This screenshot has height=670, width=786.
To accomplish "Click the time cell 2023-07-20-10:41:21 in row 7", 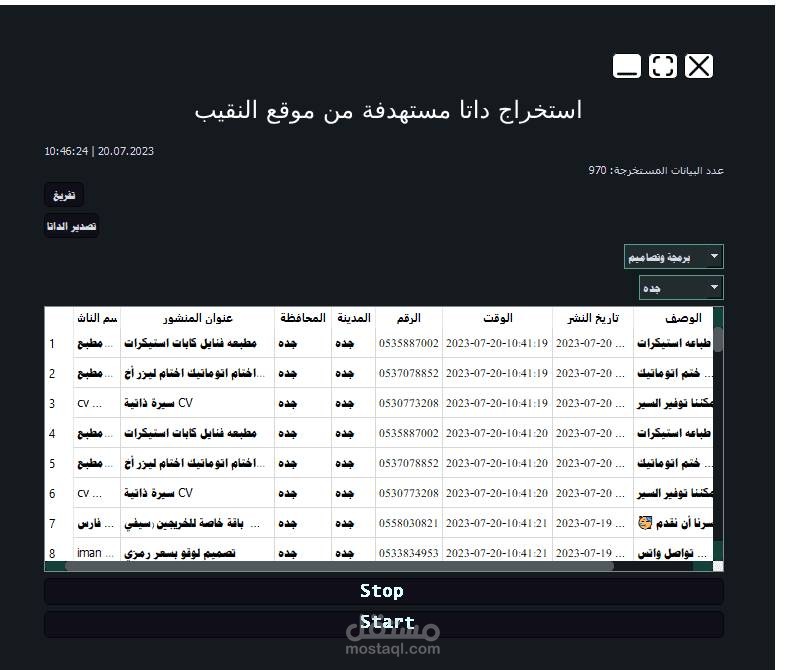I will click(497, 524).
